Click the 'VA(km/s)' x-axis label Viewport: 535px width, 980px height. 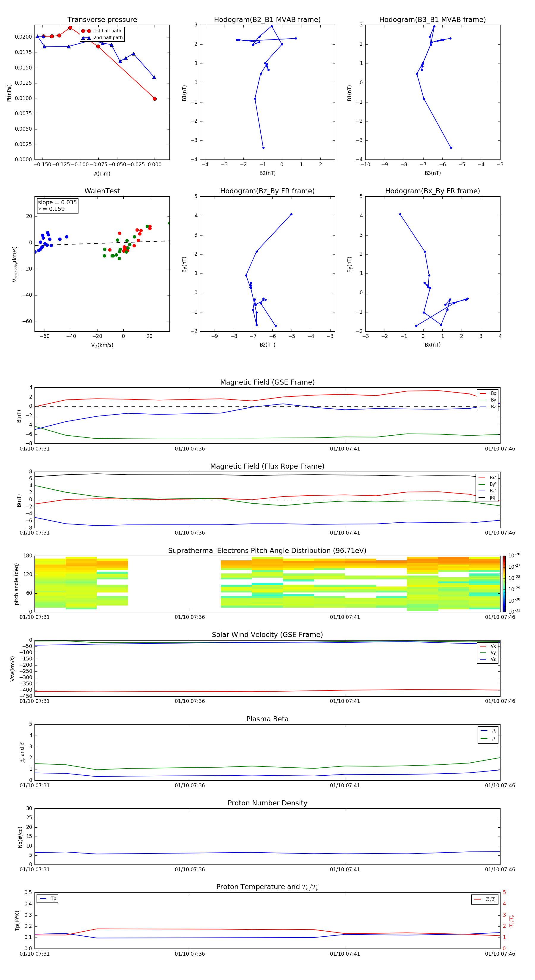point(102,345)
